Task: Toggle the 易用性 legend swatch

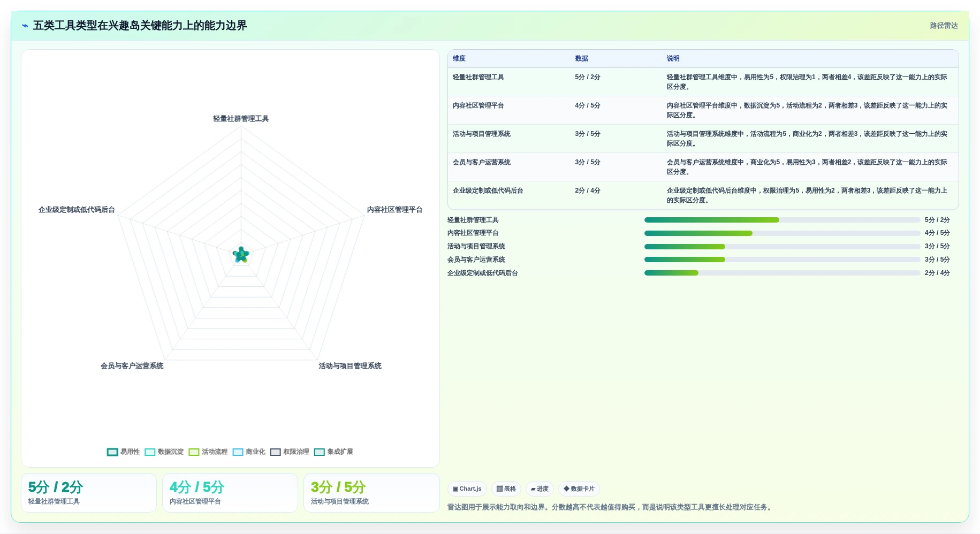Action: (112, 452)
